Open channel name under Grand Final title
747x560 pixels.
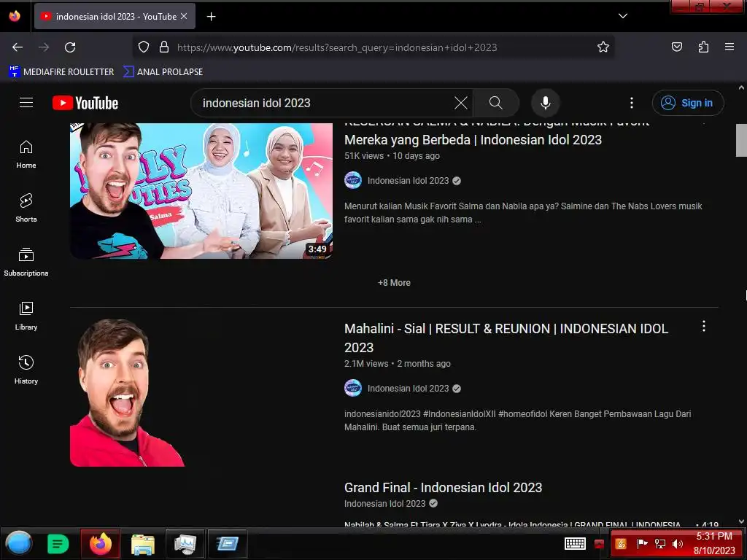click(384, 503)
